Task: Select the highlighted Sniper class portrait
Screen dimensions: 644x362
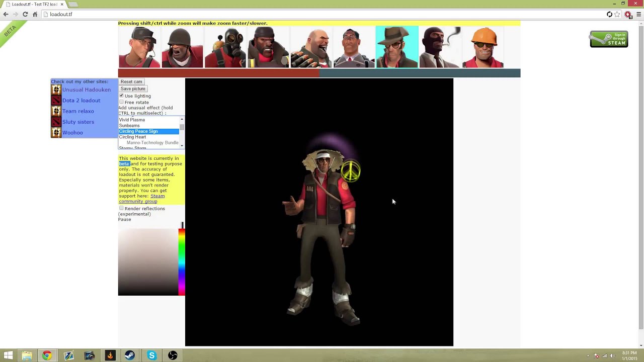Action: (397, 47)
